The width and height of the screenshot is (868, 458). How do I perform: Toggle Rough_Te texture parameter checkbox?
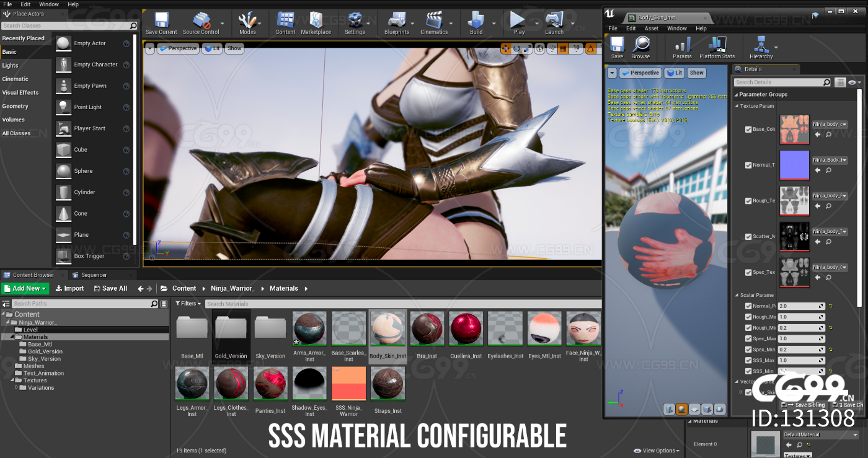pyautogui.click(x=748, y=200)
